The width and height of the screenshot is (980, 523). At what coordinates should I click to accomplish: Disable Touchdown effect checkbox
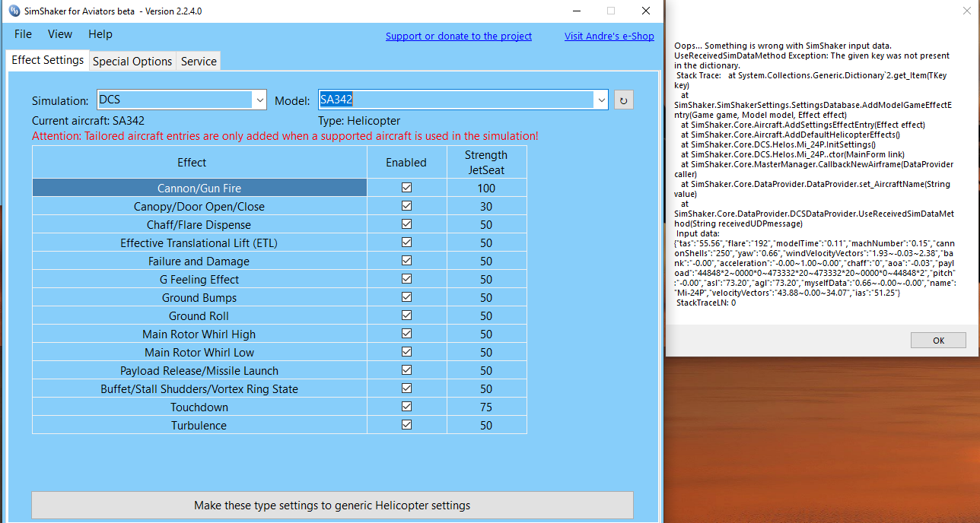click(x=406, y=407)
